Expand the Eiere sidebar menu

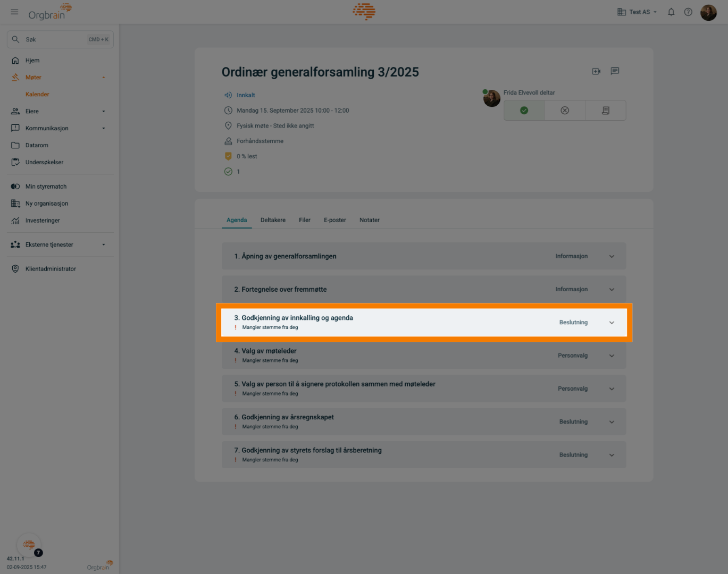coord(104,112)
